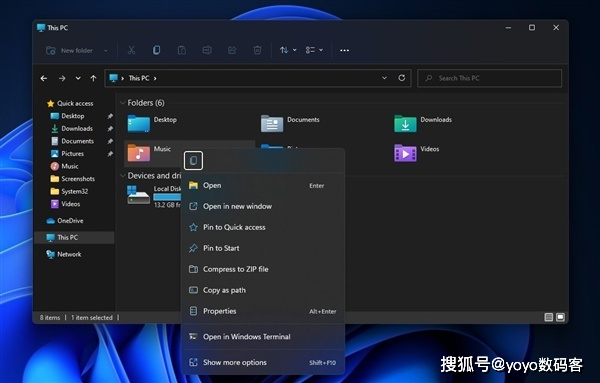This screenshot has height=383, width=600.
Task: Collapse the Folders (6) group
Action: (122, 103)
